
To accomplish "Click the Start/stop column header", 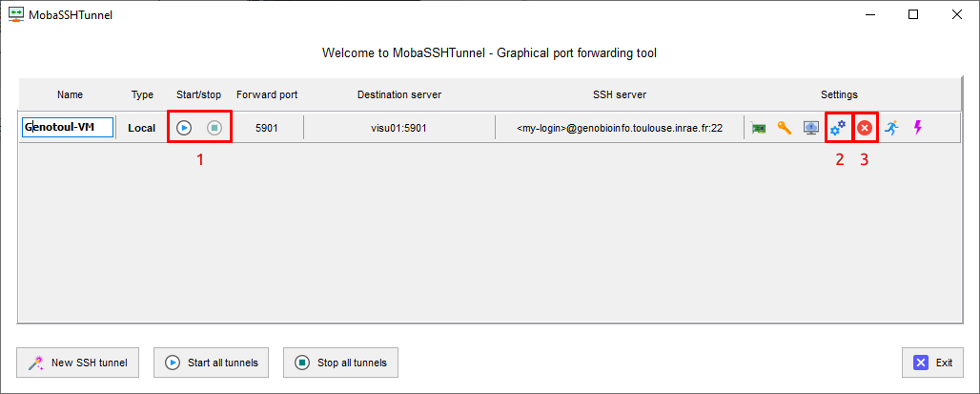I will pos(198,95).
